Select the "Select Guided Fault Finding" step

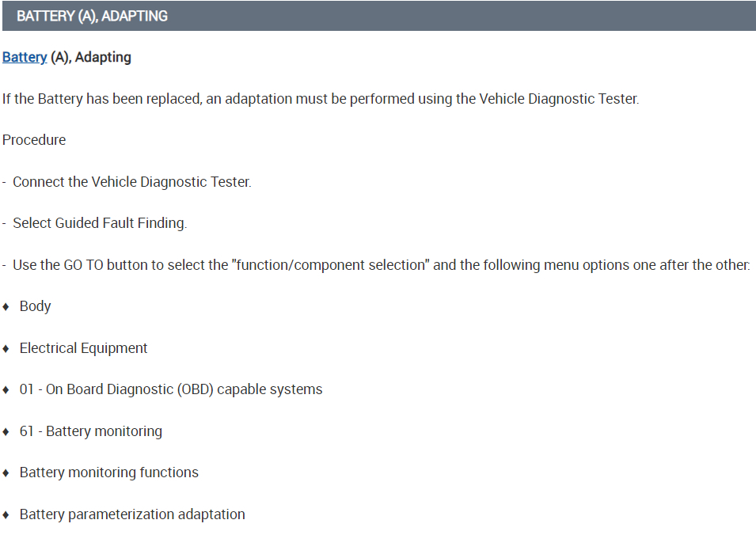click(100, 223)
